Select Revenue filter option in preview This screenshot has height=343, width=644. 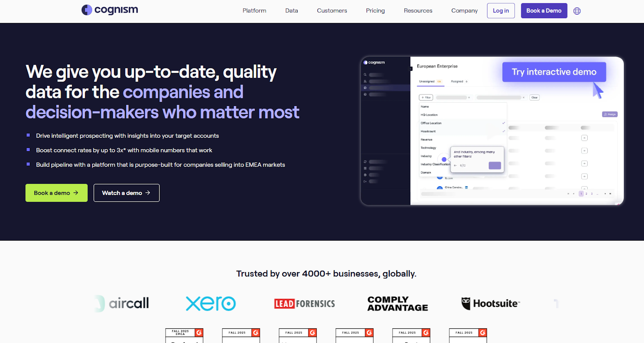(x=463, y=139)
